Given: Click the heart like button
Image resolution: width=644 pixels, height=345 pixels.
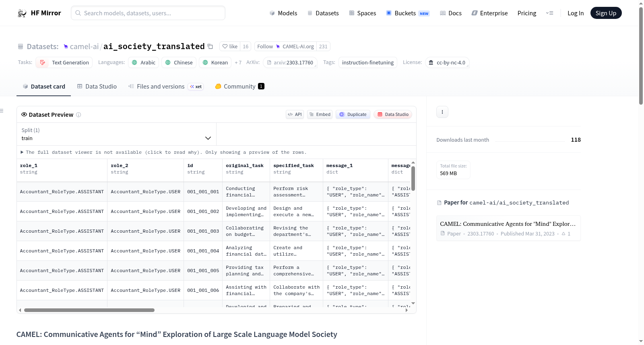Looking at the screenshot, I should pos(230,46).
